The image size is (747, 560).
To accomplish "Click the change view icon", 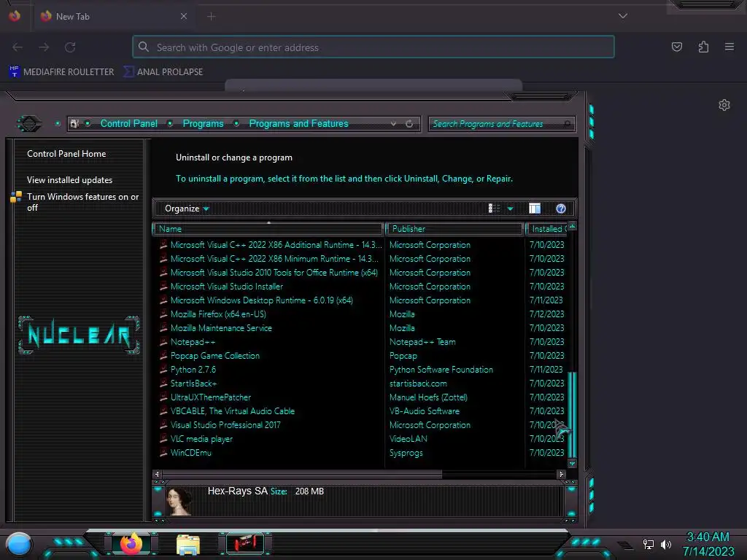I will point(494,209).
